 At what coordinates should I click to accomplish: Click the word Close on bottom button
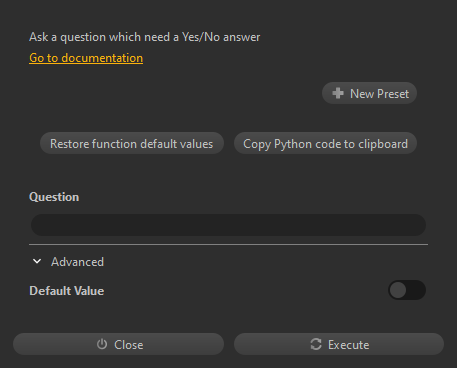coord(129,345)
